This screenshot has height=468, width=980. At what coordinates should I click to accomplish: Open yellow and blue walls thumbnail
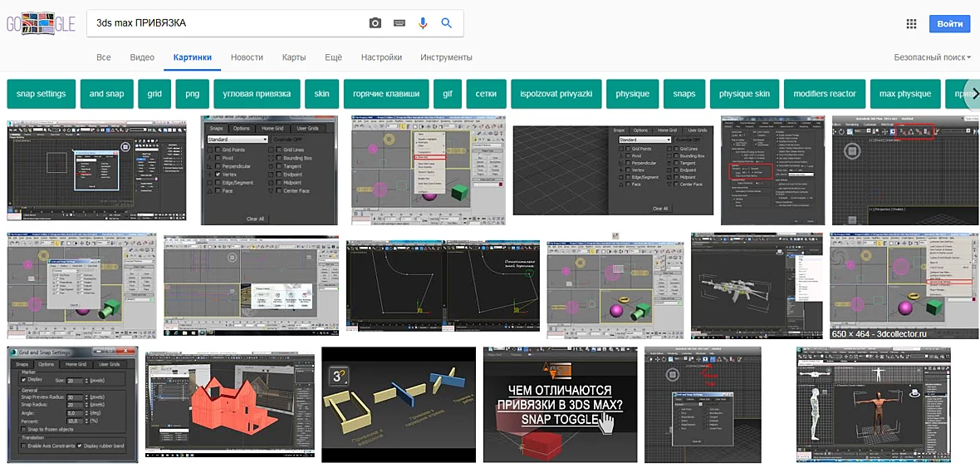click(x=399, y=405)
